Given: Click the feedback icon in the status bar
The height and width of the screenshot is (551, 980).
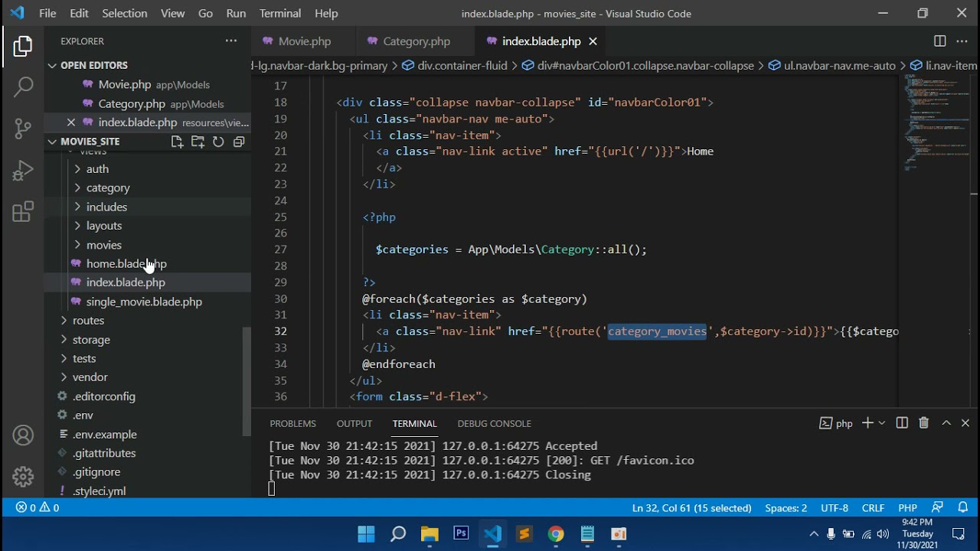Looking at the screenshot, I should pyautogui.click(x=937, y=508).
